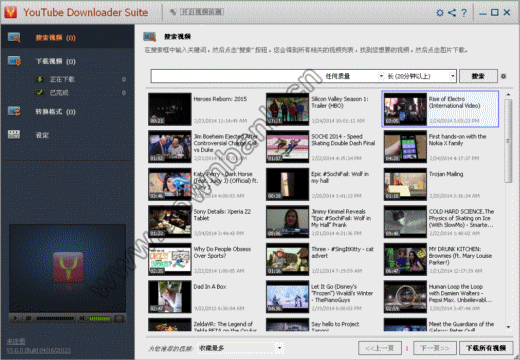Click the small gear next to search button
The width and height of the screenshot is (520, 360).
tap(503, 76)
